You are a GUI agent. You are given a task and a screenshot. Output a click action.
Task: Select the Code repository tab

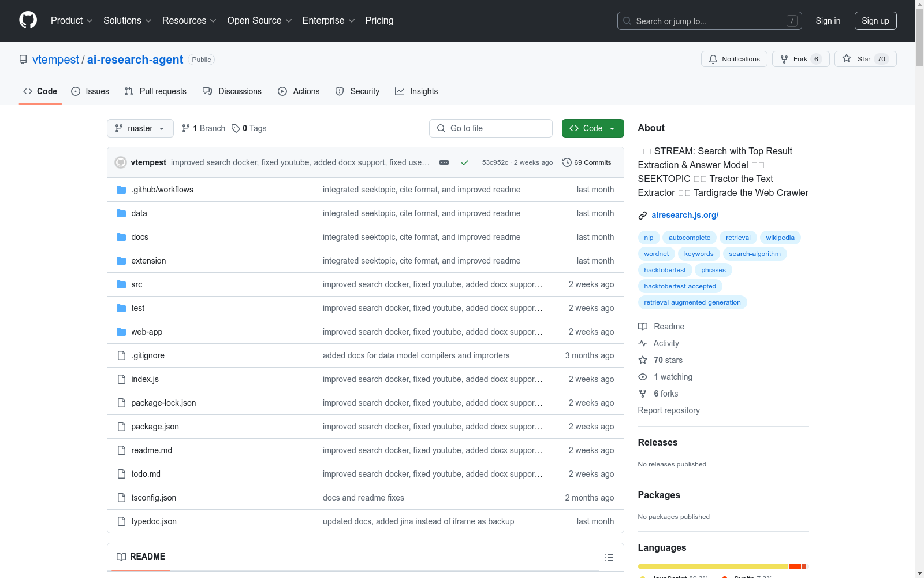(x=40, y=91)
